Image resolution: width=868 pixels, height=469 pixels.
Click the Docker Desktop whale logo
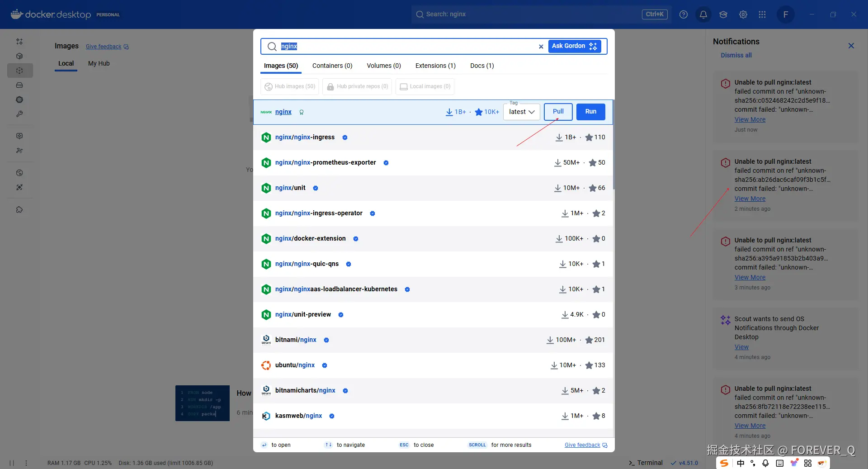coord(17,14)
